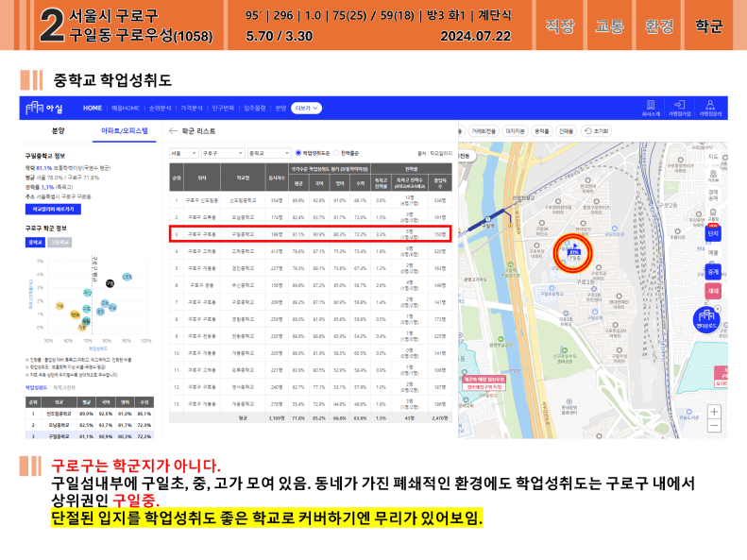Open the 거리뷰 street view icon
Screen dimensions: 747x560
pos(713,176)
